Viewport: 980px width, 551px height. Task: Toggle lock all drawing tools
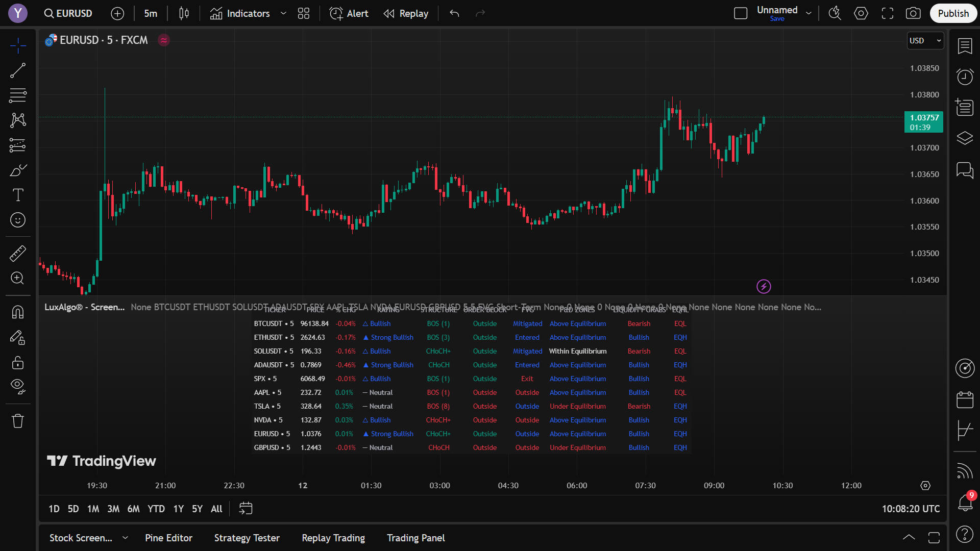point(18,362)
